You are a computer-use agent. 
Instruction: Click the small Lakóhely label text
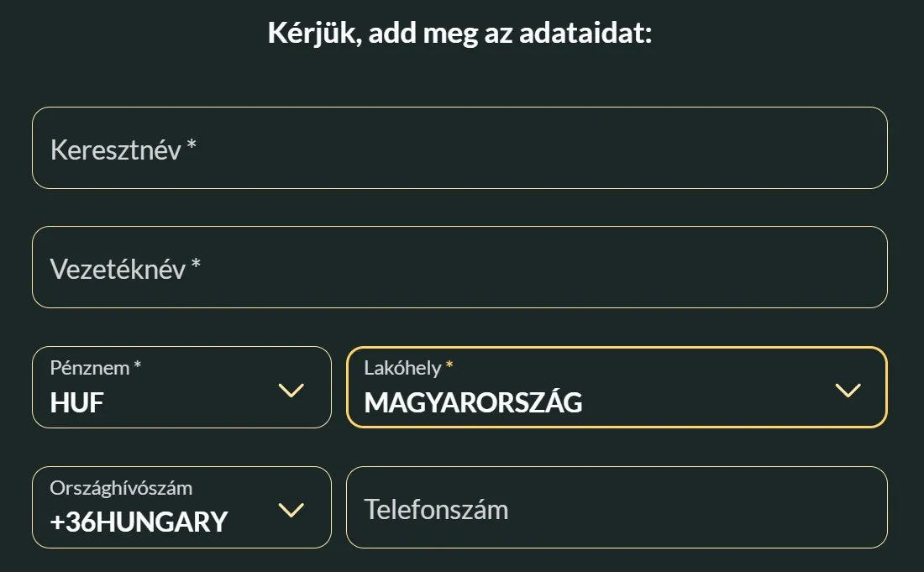(x=402, y=368)
